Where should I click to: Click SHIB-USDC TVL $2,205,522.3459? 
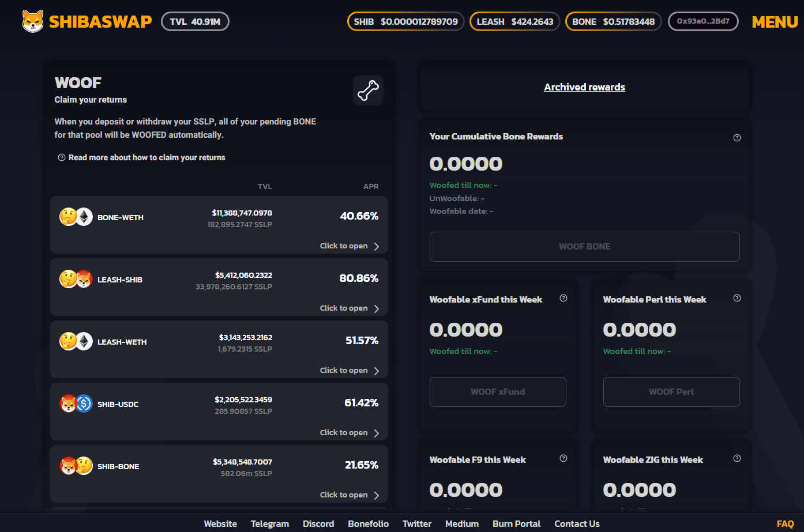243,399
